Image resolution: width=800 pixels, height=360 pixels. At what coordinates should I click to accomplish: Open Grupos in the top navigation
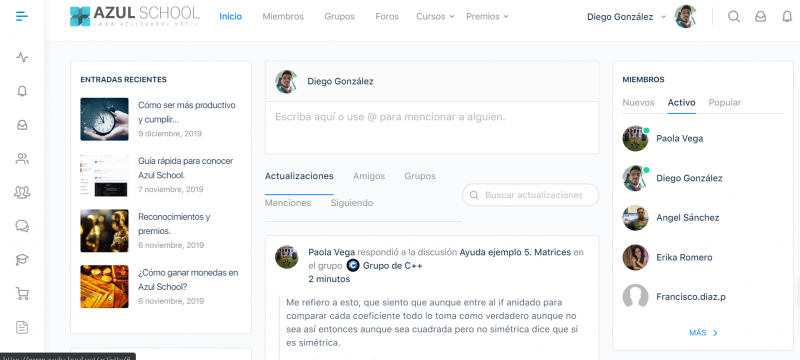pos(339,16)
